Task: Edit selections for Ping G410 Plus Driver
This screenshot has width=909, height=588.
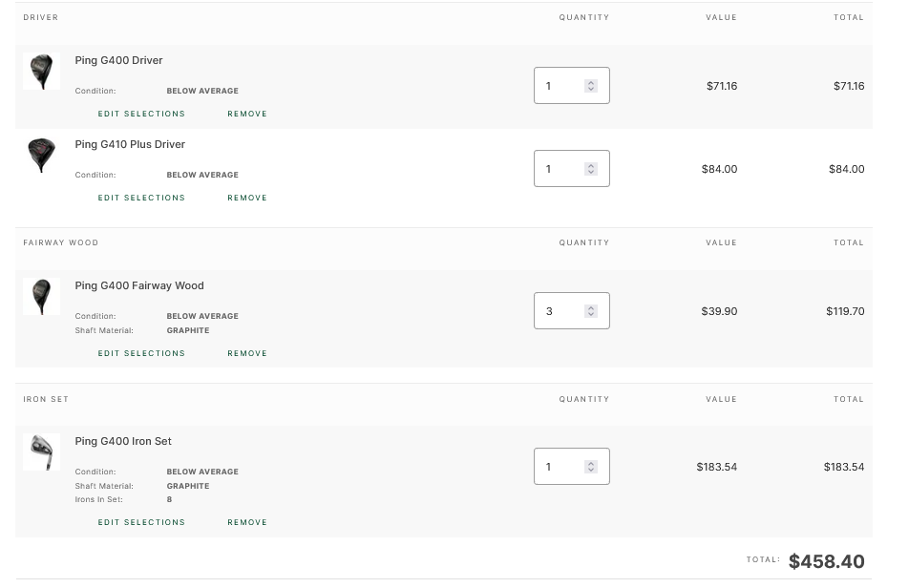Action: 141,198
